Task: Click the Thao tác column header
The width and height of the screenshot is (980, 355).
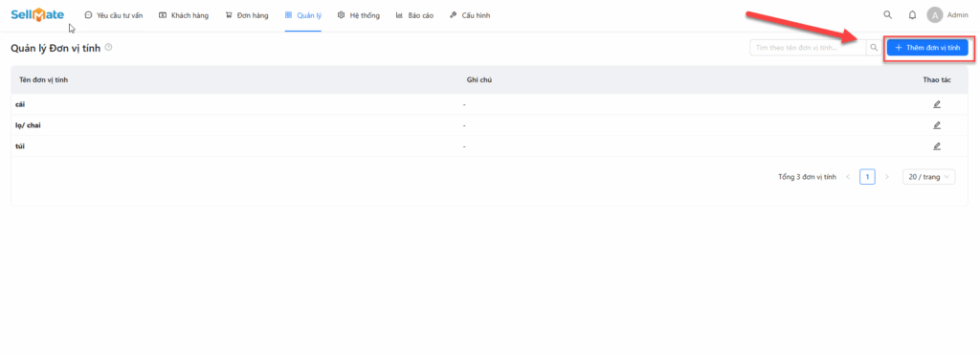Action: click(x=937, y=80)
